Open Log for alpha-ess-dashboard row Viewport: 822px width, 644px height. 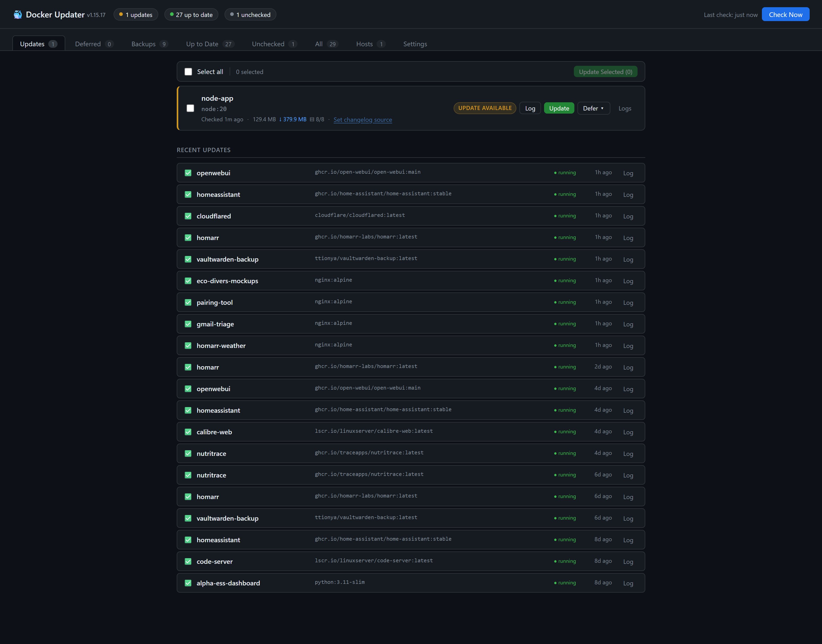tap(628, 583)
